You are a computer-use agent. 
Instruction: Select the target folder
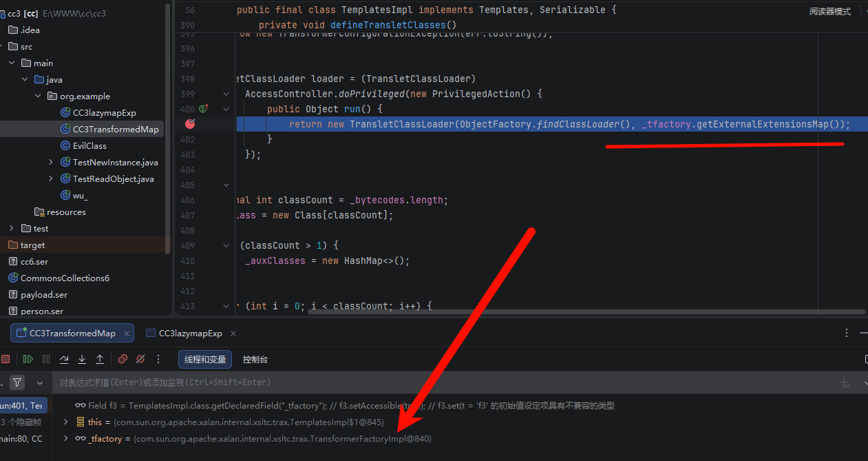point(32,245)
